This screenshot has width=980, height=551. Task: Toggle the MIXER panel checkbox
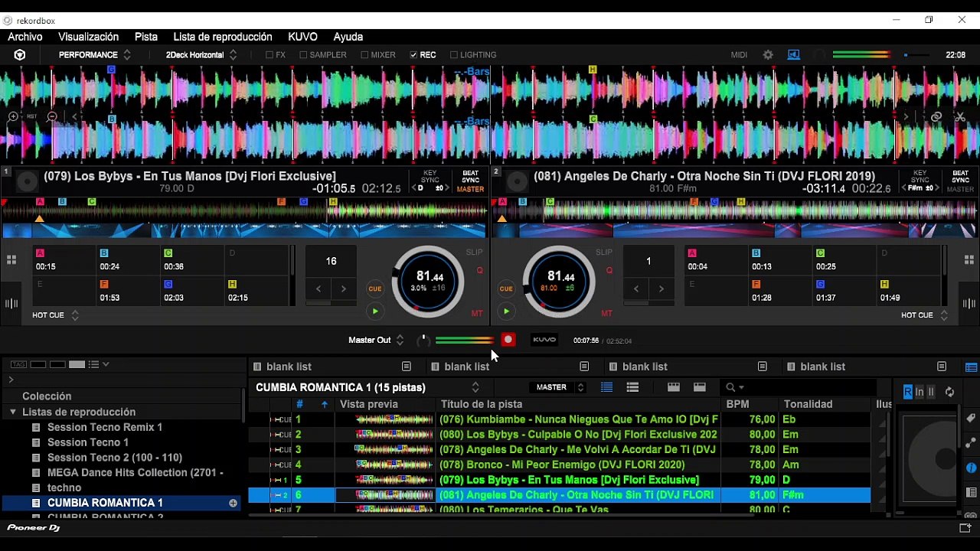pyautogui.click(x=364, y=55)
